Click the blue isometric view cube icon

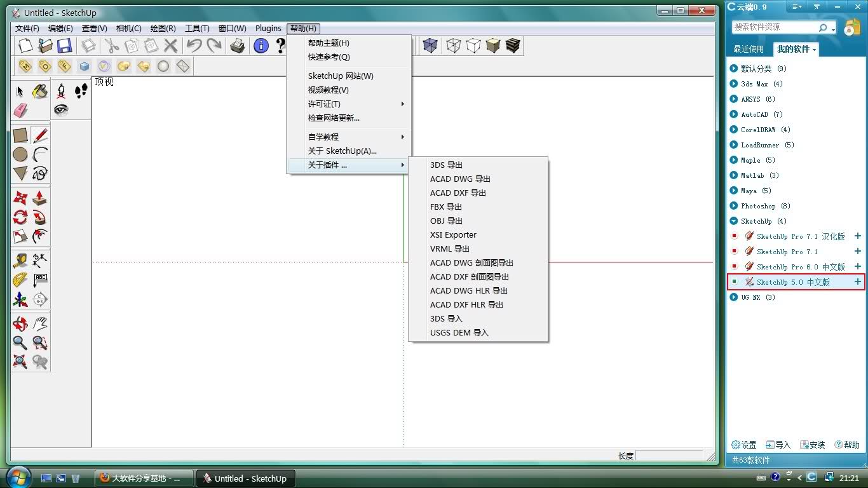click(x=430, y=46)
